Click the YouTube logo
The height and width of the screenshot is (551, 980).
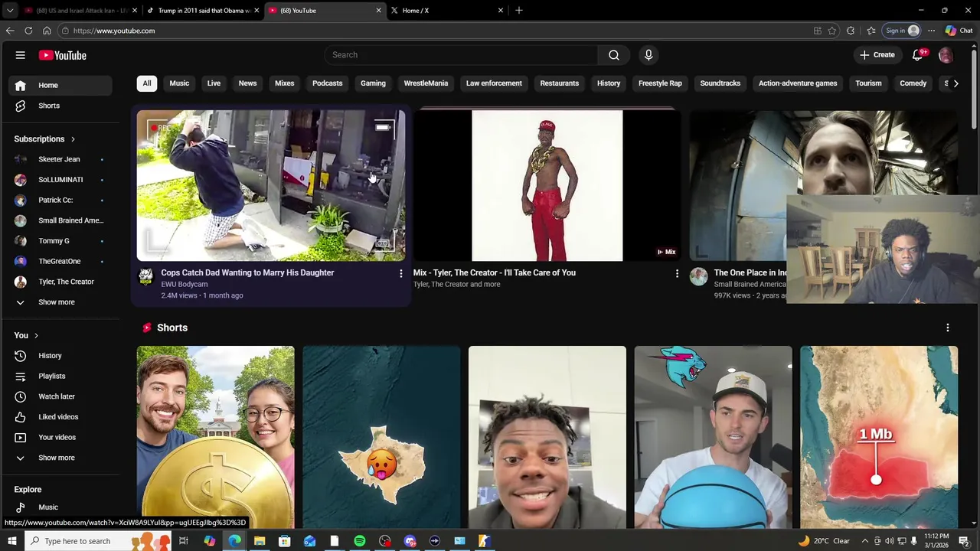click(63, 55)
